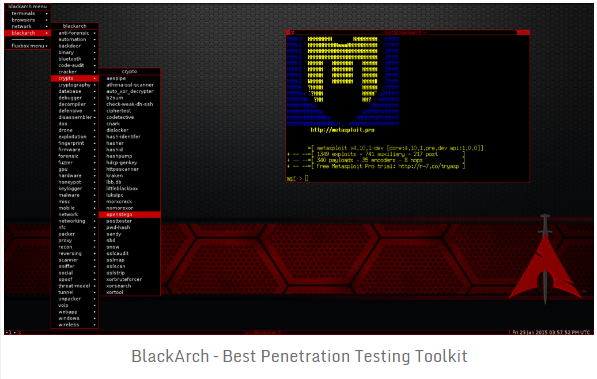Expand the backdoor category

(75, 46)
